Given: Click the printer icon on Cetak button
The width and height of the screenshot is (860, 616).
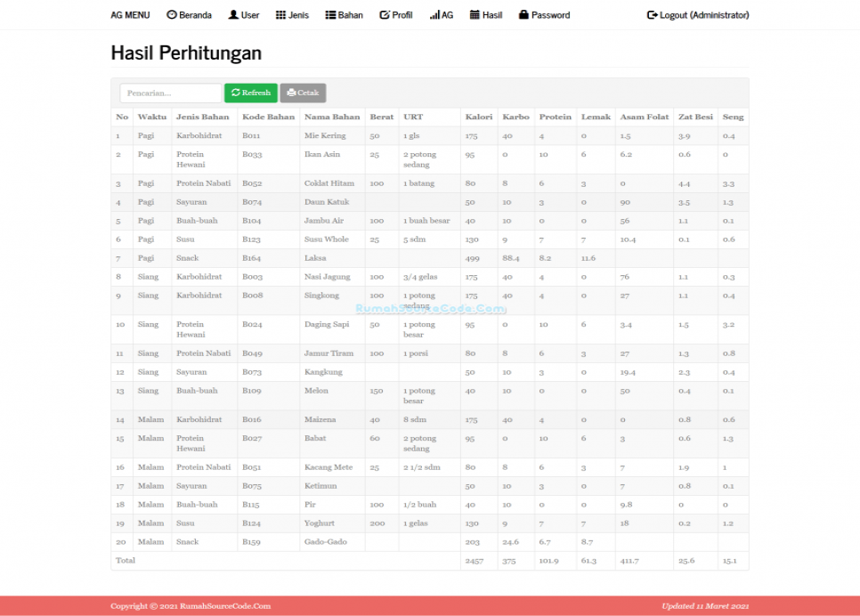Looking at the screenshot, I should [291, 93].
